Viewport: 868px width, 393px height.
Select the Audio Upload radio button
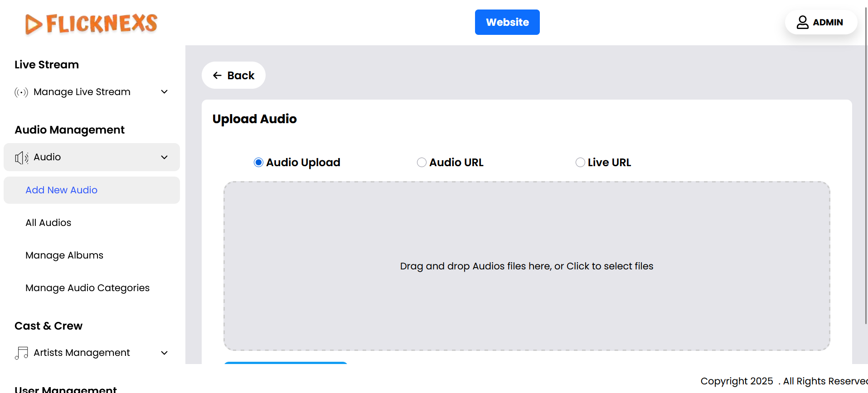pos(258,163)
